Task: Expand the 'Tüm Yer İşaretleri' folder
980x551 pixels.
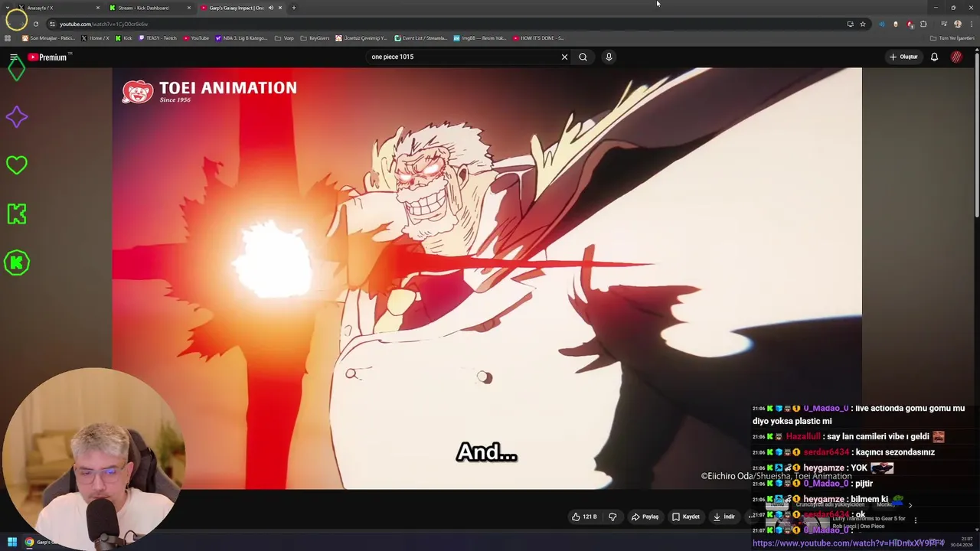Action: click(x=952, y=37)
